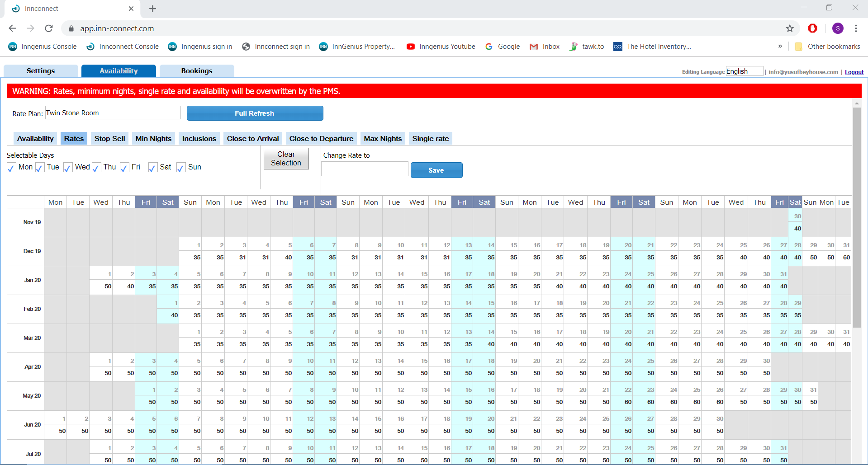Viewport: 868px width, 465px height.
Task: Open Ingenius Youtube bookmark
Action: [x=441, y=47]
